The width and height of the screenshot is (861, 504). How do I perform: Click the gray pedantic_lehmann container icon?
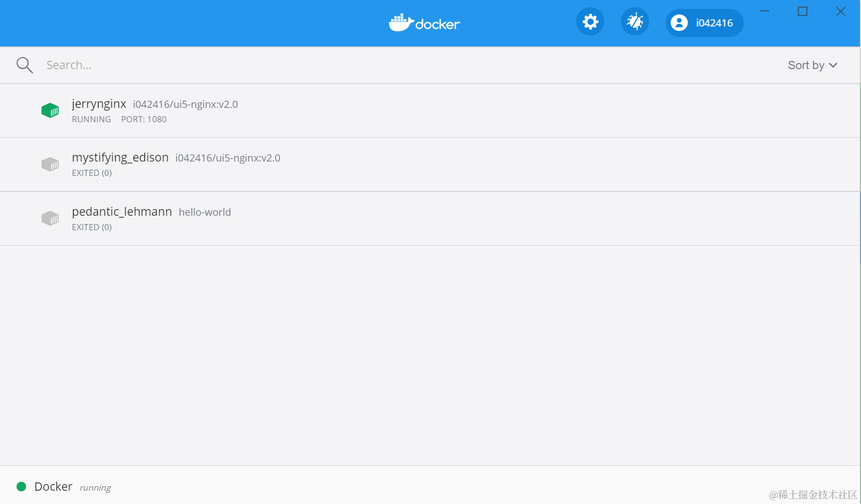[50, 218]
